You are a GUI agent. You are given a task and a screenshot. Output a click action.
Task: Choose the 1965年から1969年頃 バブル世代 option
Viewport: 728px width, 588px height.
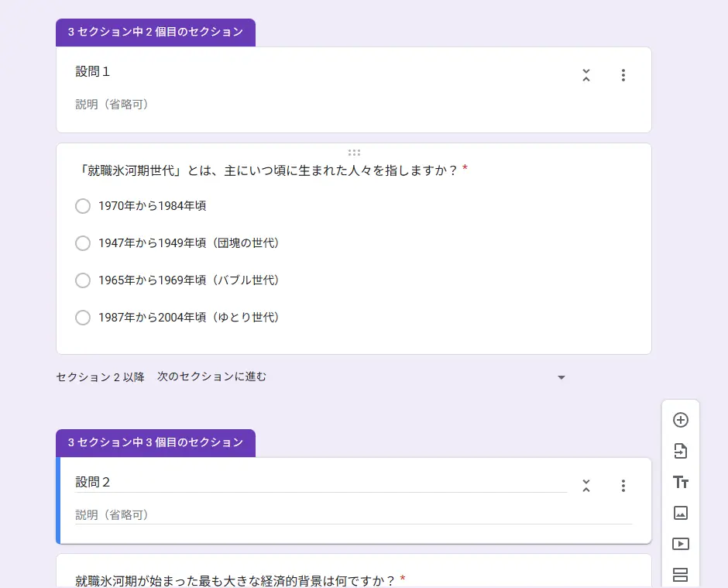[83, 280]
